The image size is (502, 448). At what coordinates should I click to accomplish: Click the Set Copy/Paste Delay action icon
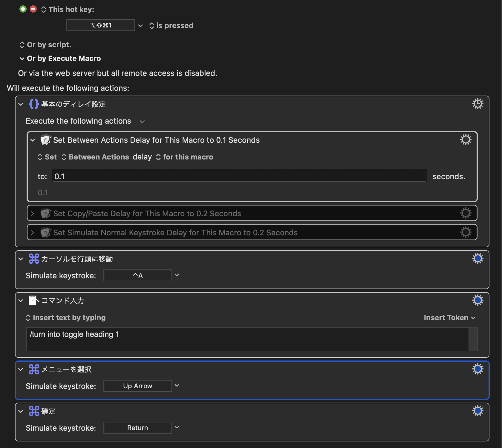click(46, 213)
